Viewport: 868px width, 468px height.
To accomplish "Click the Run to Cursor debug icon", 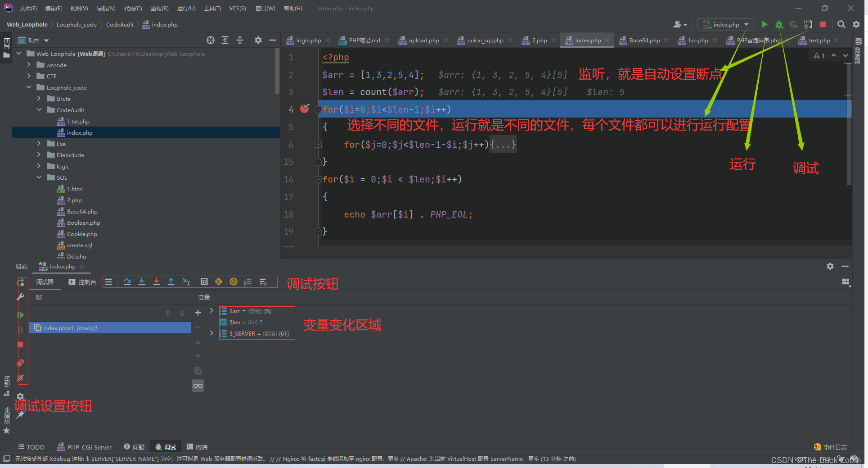I will tap(186, 282).
